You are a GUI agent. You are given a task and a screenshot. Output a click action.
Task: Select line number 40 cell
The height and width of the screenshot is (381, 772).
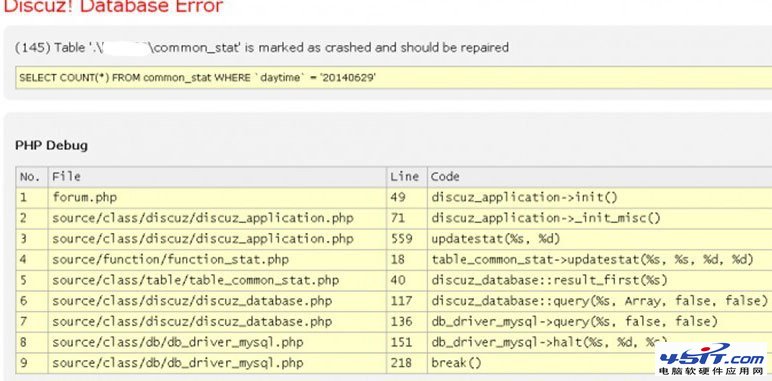(407, 280)
